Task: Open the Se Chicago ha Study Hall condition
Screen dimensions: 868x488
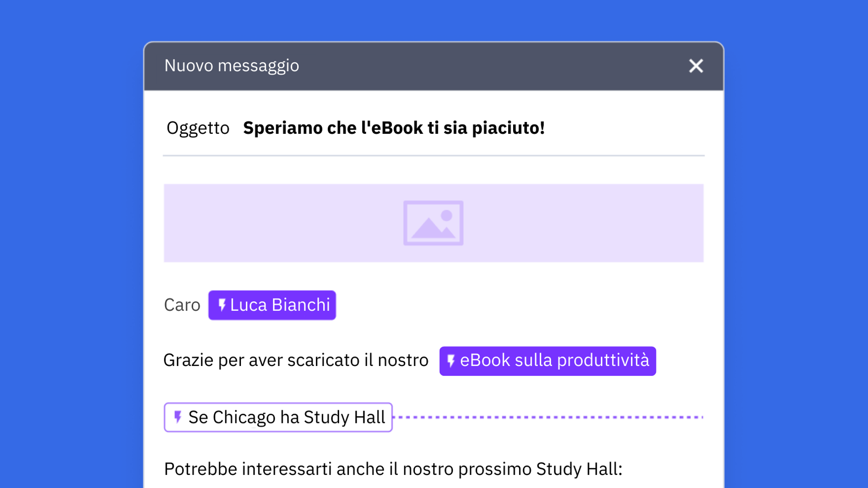Action: [x=286, y=417]
